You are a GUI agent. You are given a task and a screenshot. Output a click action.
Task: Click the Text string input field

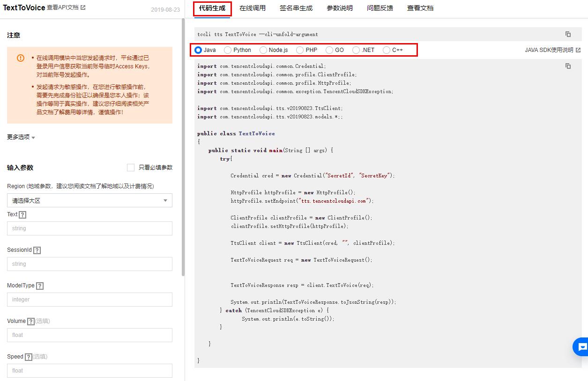click(x=89, y=228)
